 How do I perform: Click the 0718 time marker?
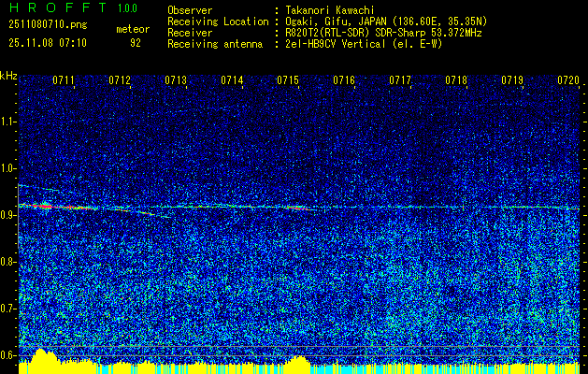coord(456,80)
